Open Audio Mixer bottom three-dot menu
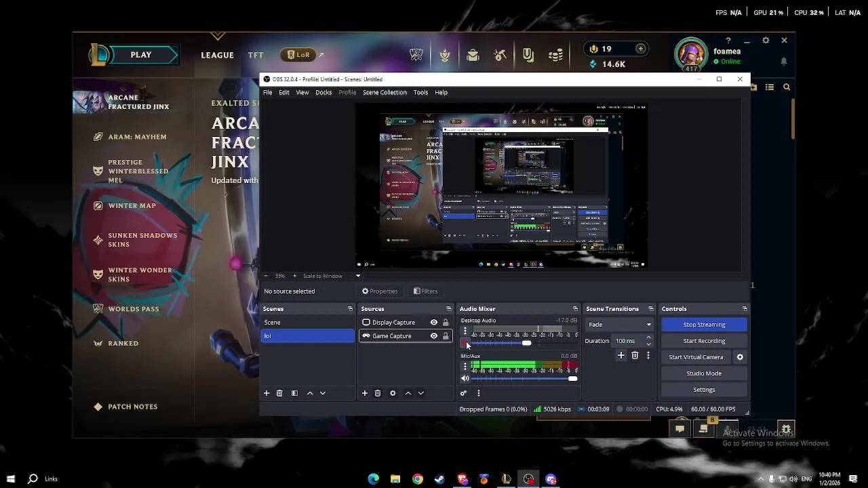 pos(479,393)
